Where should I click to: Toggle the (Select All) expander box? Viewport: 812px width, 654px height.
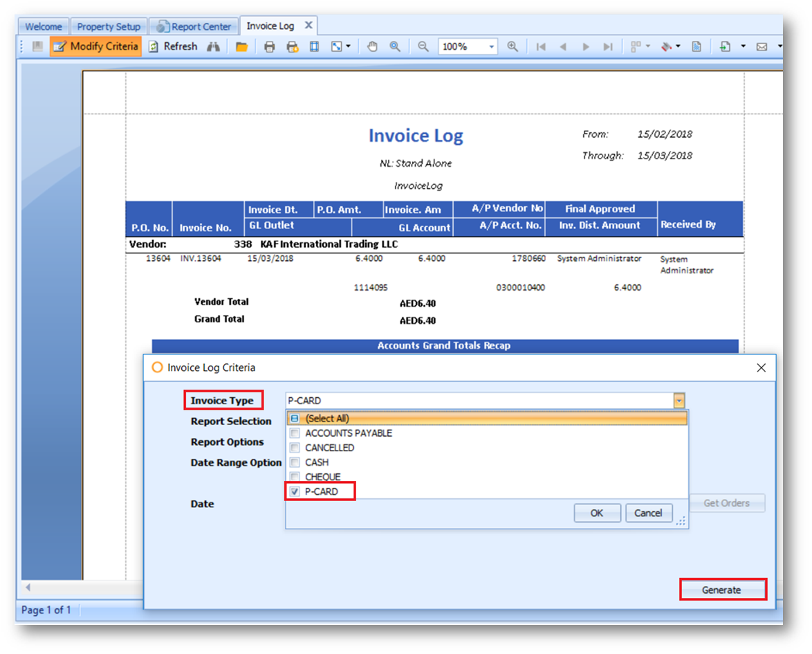pos(295,419)
